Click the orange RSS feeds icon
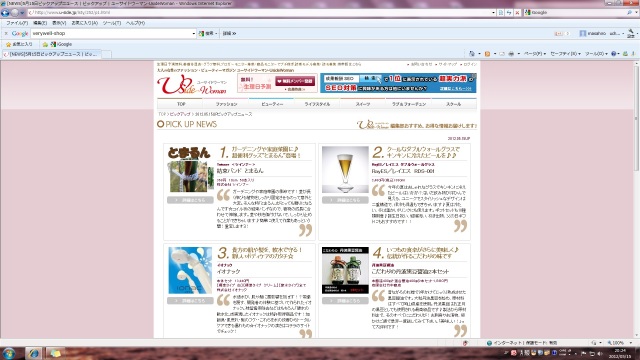The height and width of the screenshot is (360, 640). coord(487,54)
